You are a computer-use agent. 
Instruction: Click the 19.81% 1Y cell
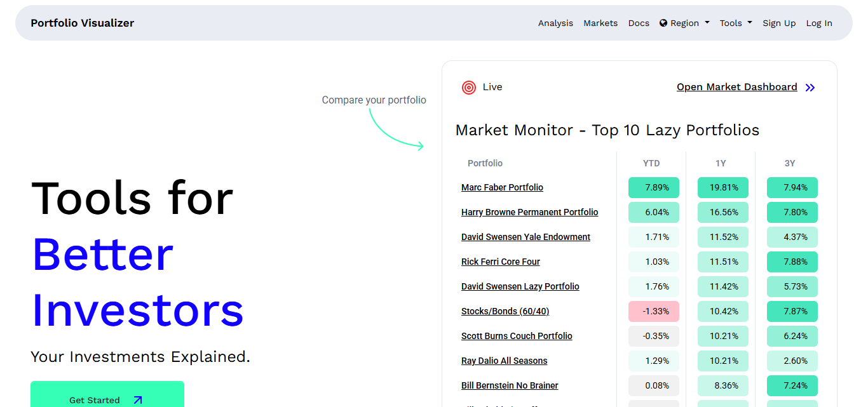pyautogui.click(x=723, y=187)
